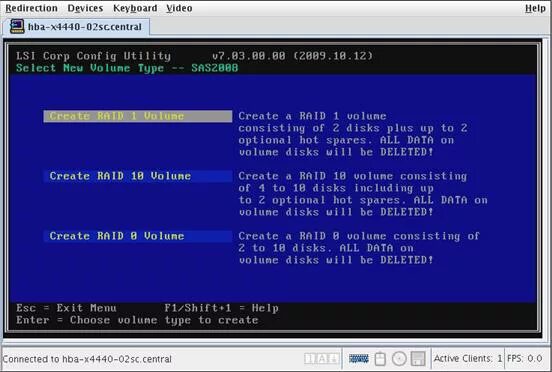Screen dimensions: 552x372
Task: Click version text 'v7.03.00.00 (2009.10.12)'
Action: point(293,56)
